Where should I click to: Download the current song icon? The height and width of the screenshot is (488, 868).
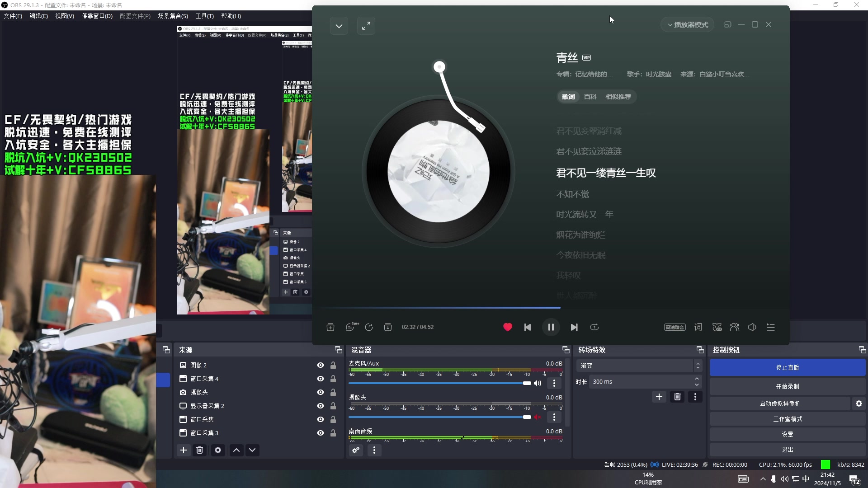(x=388, y=327)
